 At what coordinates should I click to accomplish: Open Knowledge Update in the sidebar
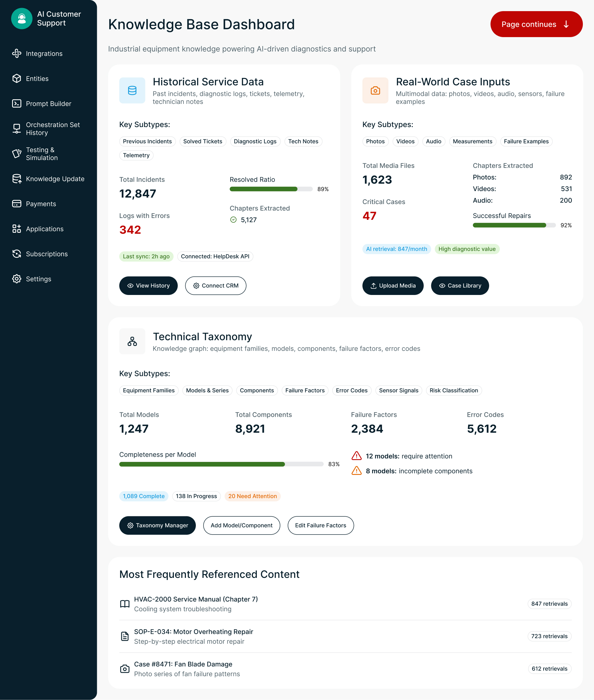[x=55, y=179]
